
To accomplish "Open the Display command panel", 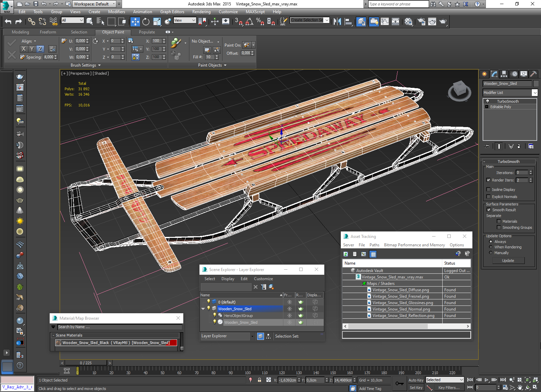I will pos(524,74).
